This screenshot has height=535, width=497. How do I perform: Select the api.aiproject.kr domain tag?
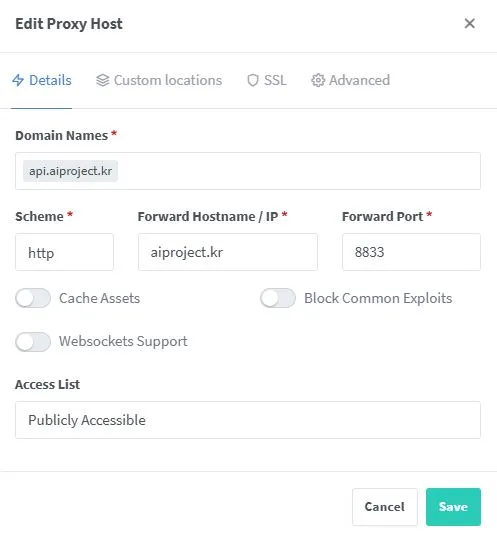coord(71,171)
